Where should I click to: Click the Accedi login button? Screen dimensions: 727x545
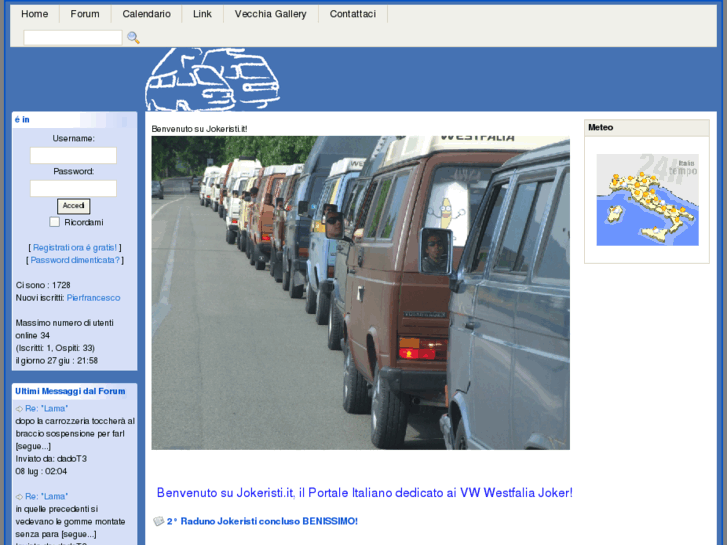(x=73, y=206)
